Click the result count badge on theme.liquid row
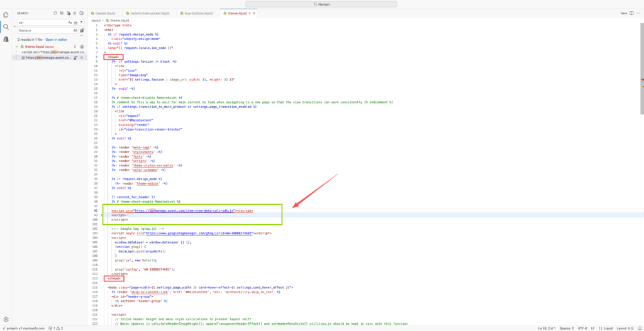The height and width of the screenshot is (331, 644). pos(82,46)
